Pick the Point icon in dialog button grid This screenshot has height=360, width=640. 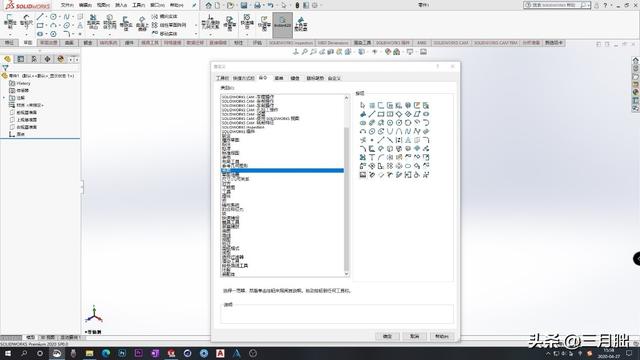[x=371, y=140]
